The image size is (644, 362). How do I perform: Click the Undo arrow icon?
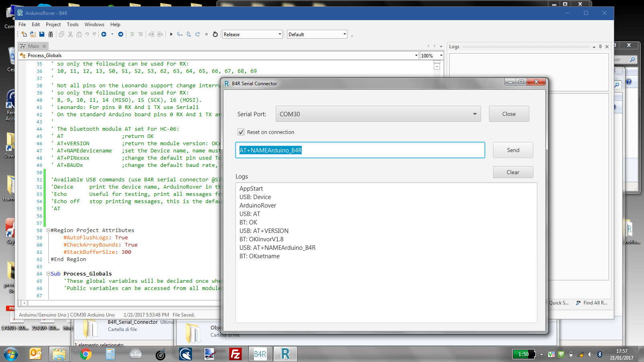(x=87, y=34)
